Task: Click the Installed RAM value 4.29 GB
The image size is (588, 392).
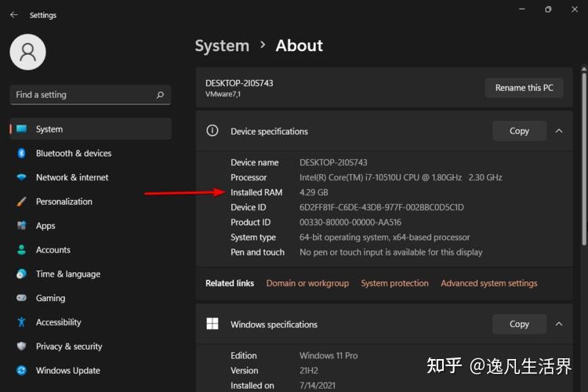Action: [x=314, y=192]
